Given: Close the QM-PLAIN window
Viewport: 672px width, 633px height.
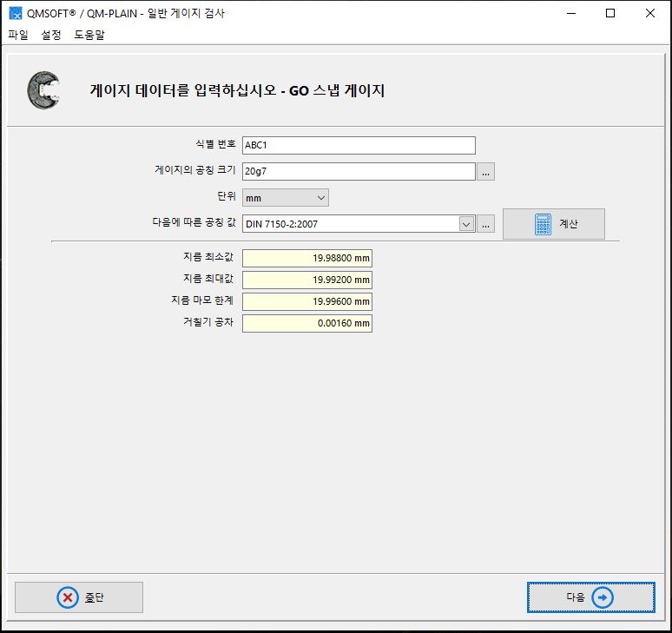Looking at the screenshot, I should (x=649, y=13).
